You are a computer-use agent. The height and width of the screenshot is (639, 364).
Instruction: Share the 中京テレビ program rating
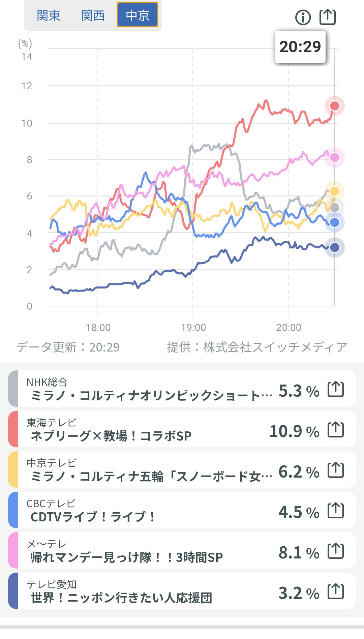336,470
